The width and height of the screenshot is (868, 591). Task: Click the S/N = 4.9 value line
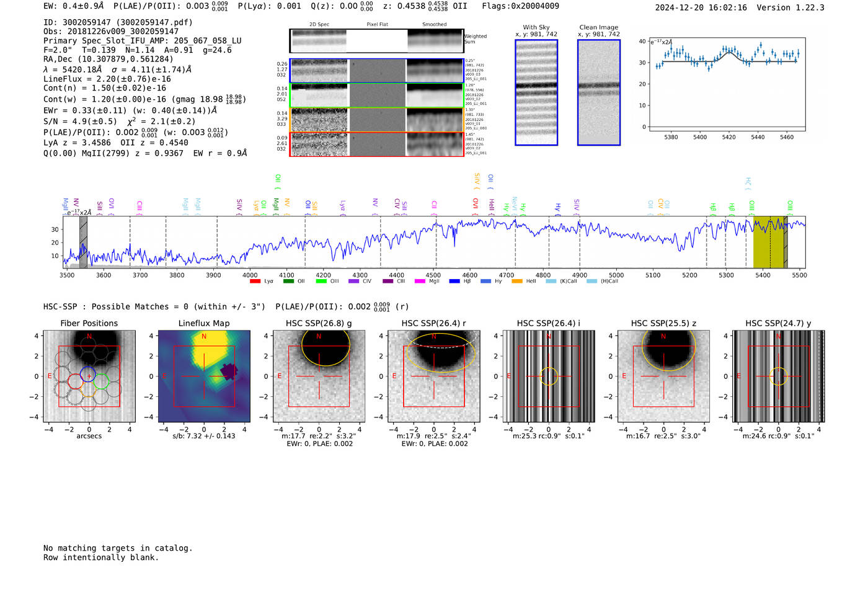click(120, 122)
